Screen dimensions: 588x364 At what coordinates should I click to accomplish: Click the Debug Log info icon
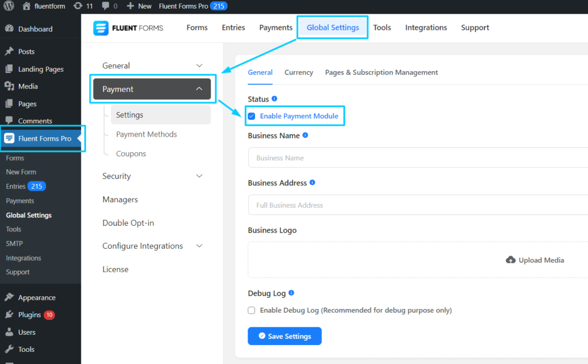point(291,293)
